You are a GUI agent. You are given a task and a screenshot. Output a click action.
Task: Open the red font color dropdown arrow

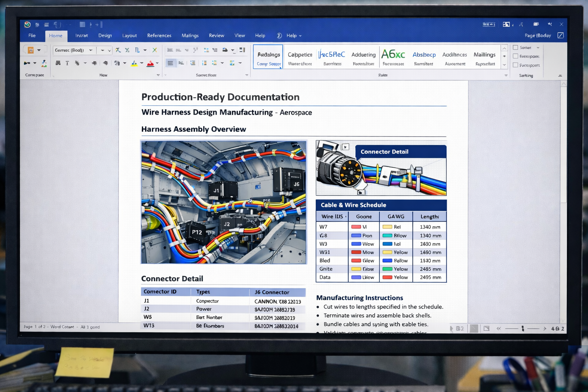click(x=157, y=63)
